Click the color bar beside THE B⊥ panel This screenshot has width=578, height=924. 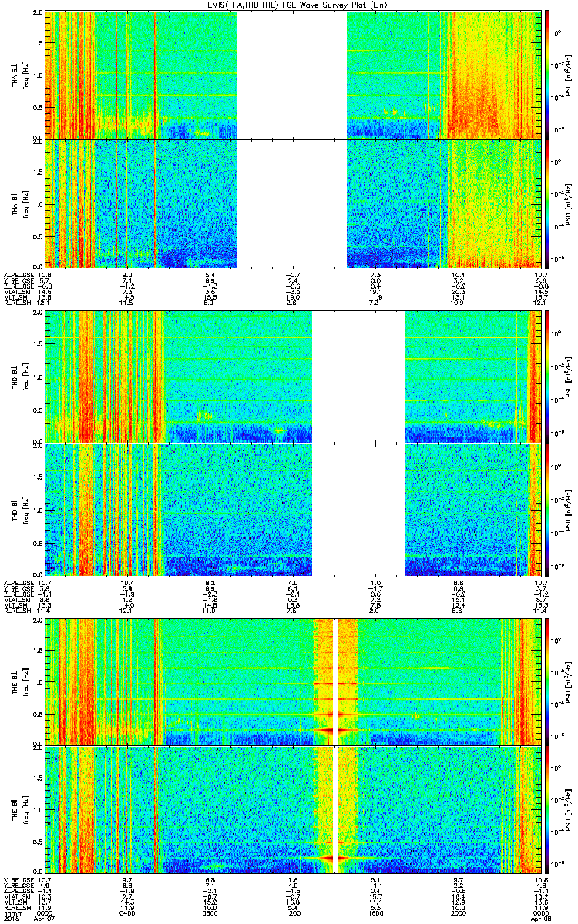click(547, 681)
